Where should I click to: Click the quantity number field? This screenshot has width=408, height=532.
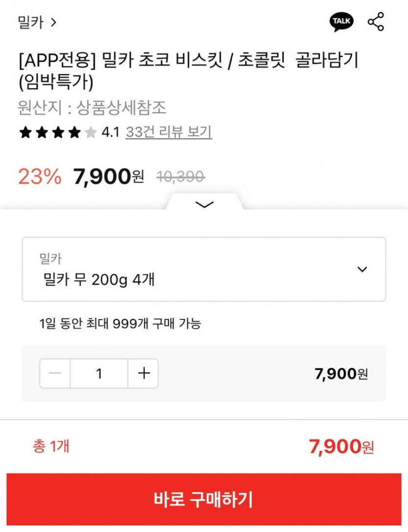click(x=99, y=374)
